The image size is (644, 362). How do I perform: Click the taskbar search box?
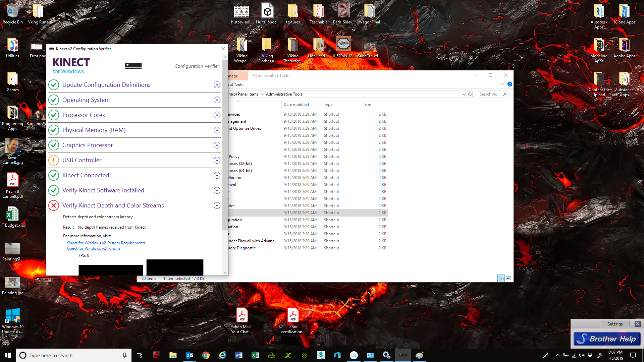74,355
